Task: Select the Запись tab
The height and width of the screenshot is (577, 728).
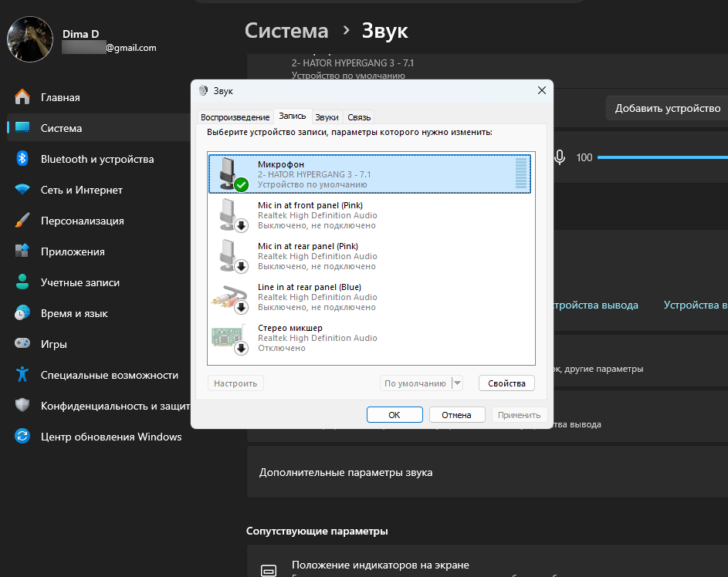Action: click(292, 116)
